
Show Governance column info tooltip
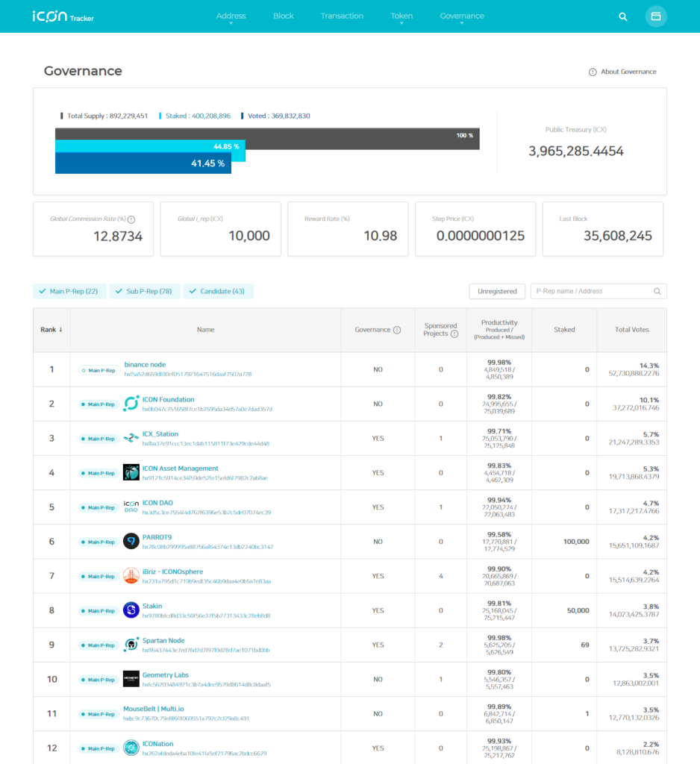397,330
